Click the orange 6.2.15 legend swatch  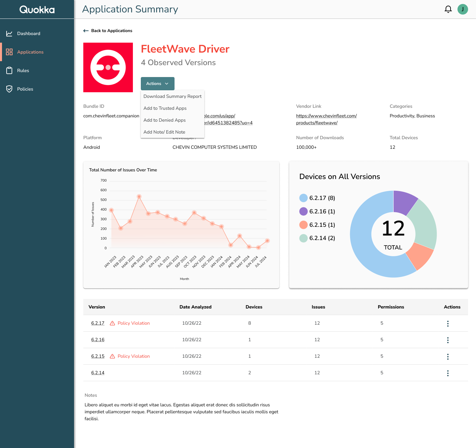point(303,225)
